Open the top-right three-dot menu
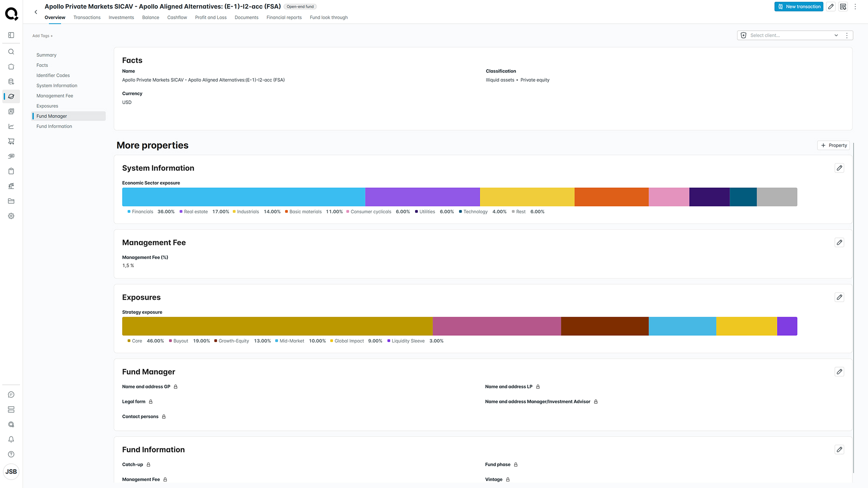 [855, 7]
